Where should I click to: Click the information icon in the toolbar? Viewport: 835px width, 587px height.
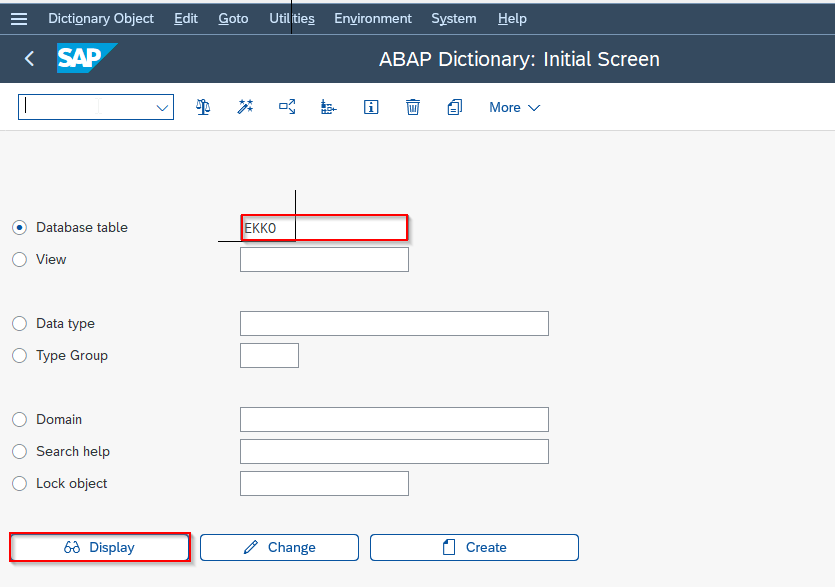pos(371,107)
